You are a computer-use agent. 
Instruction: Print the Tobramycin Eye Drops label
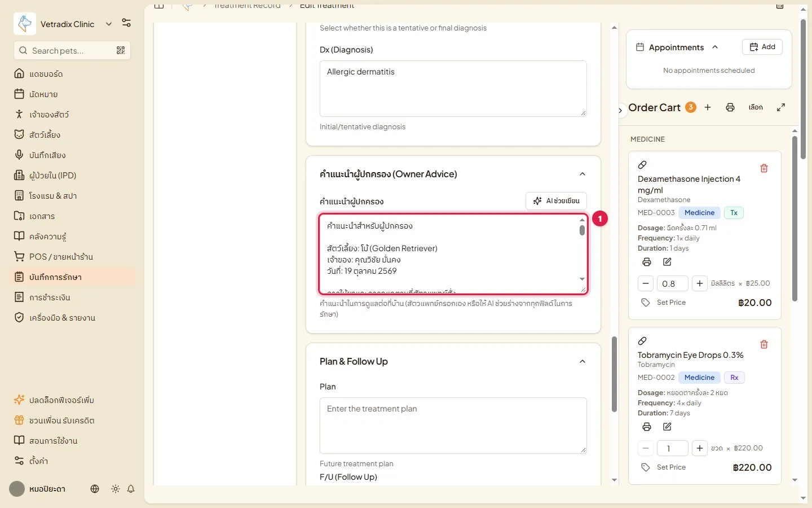point(647,427)
